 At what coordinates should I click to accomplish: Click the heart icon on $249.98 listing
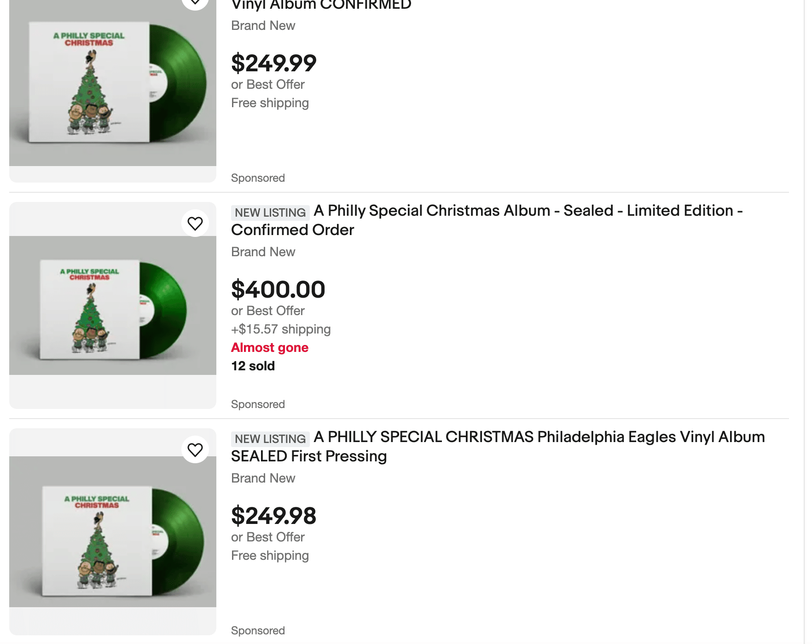[195, 450]
